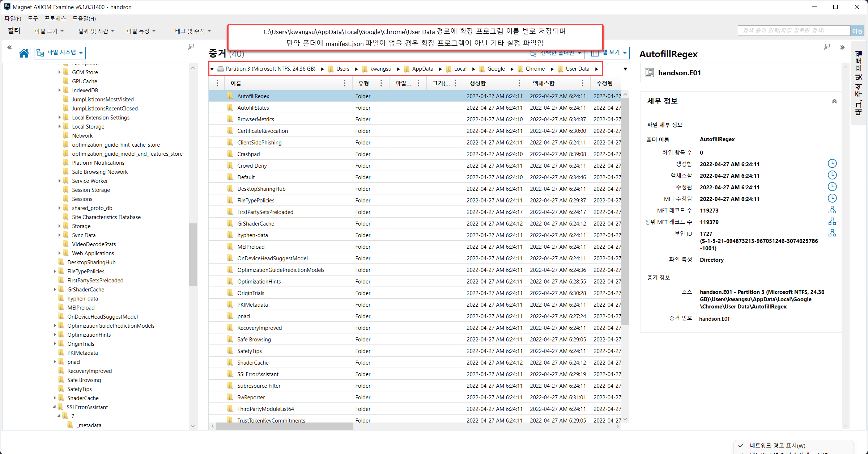Toggle 네트워크 경고 표시(W) checked option
The image size is (868, 454).
point(777,446)
